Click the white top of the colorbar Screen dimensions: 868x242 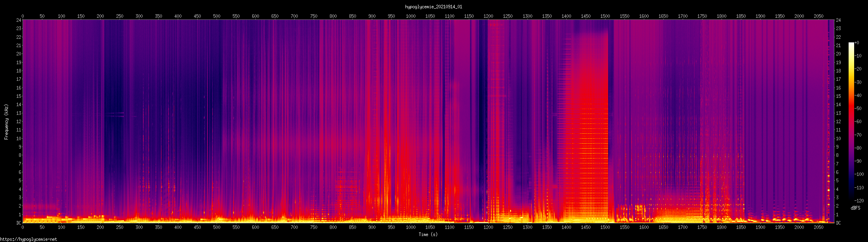coord(851,44)
